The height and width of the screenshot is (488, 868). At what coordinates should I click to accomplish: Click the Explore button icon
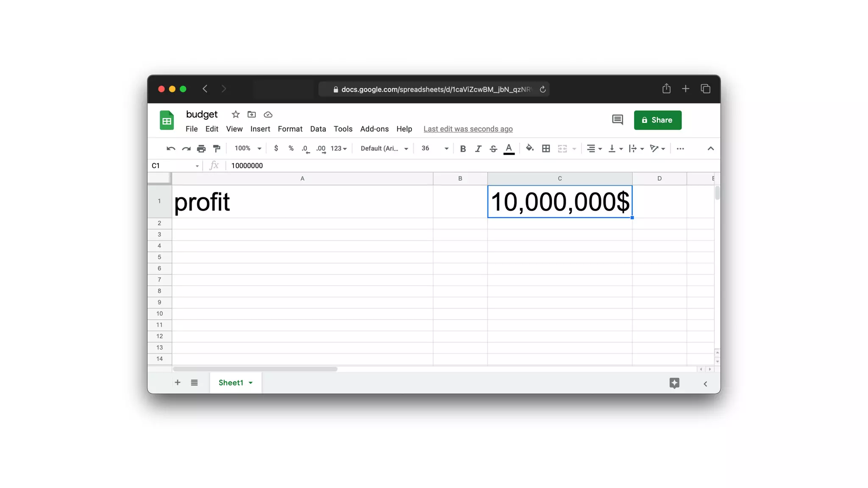tap(674, 383)
